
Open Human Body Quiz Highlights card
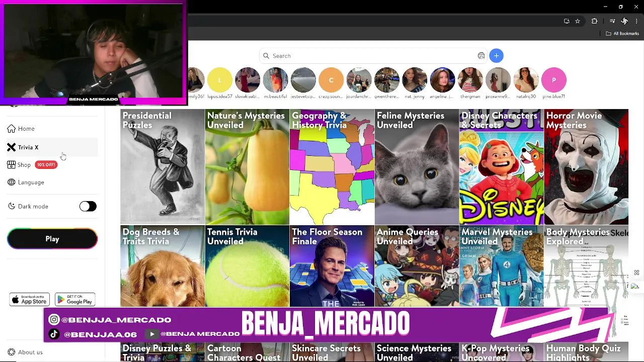tap(586, 352)
